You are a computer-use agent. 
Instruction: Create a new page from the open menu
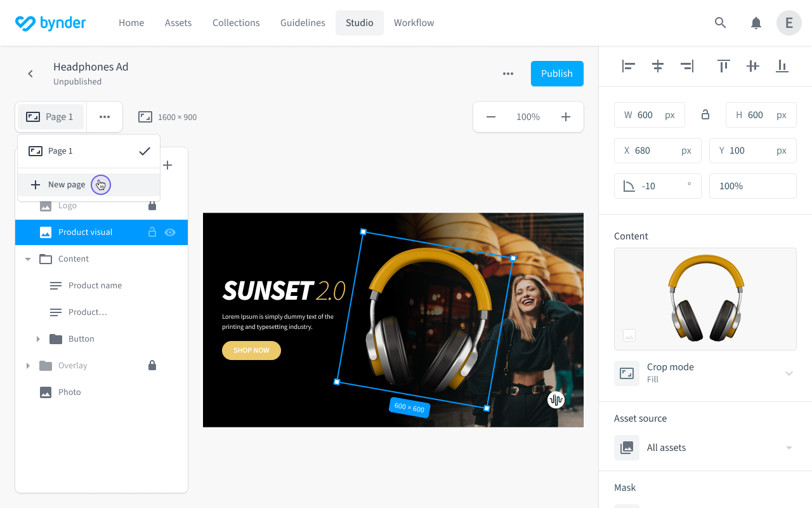click(67, 184)
